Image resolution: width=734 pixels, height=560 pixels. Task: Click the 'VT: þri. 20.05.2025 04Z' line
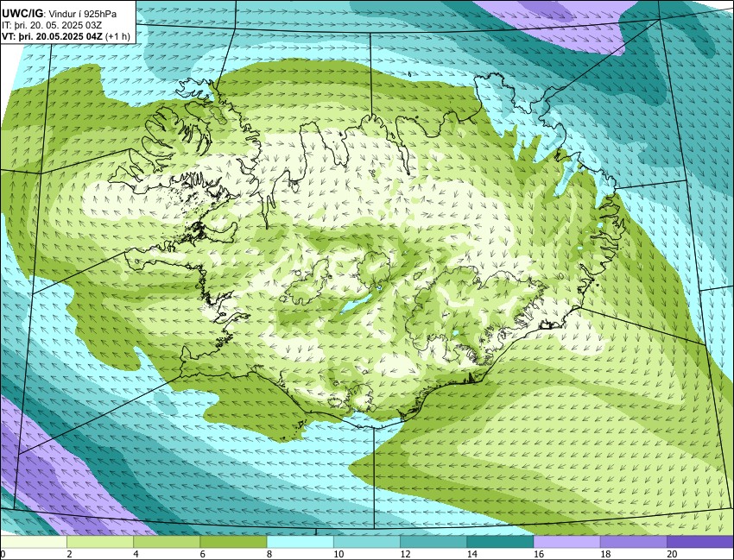point(52,36)
